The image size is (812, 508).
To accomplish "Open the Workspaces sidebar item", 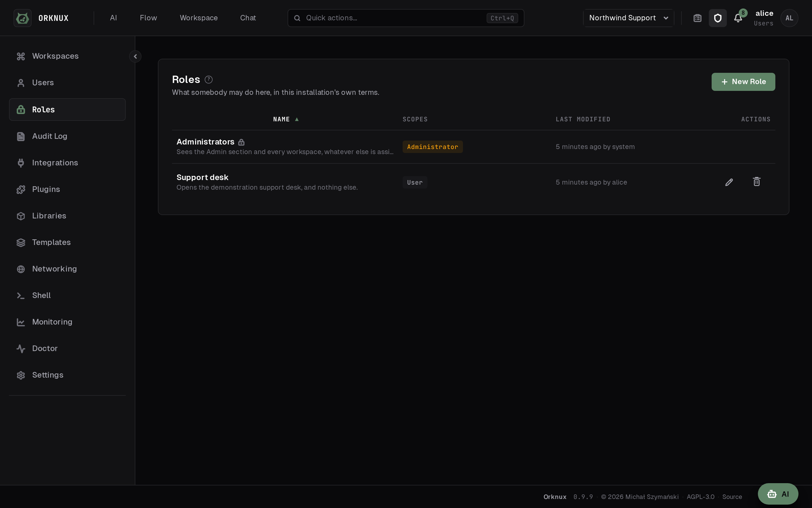I will [x=67, y=56].
